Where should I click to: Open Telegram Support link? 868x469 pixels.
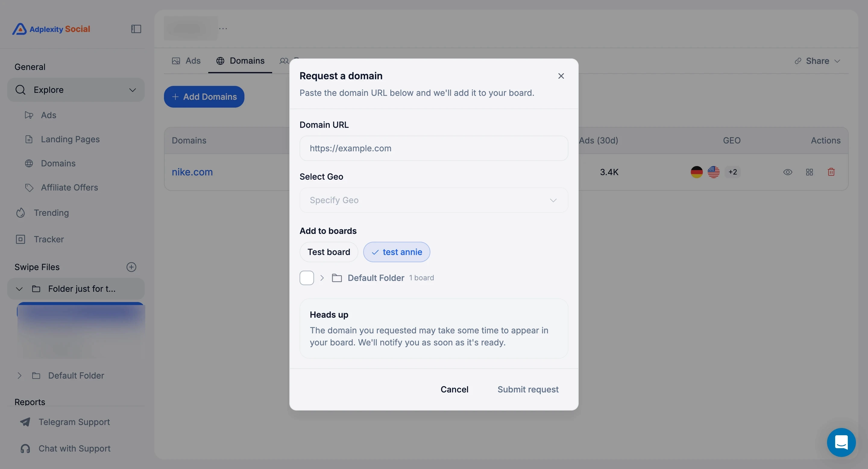[74, 422]
